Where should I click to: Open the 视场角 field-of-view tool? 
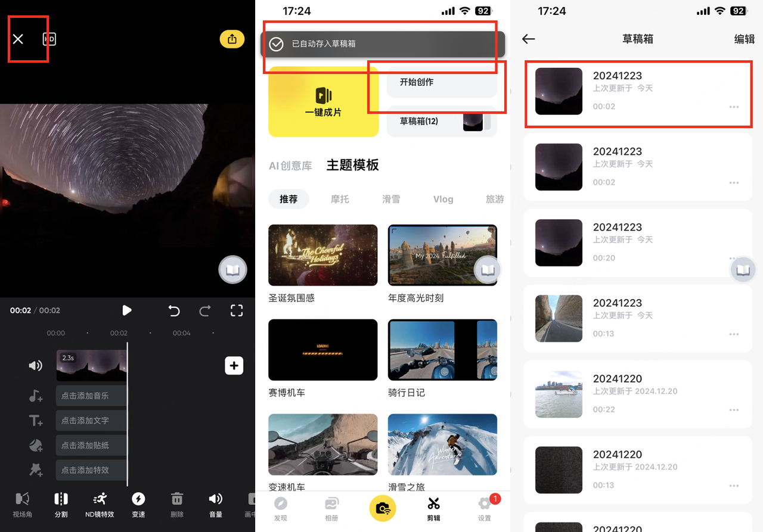pos(22,504)
